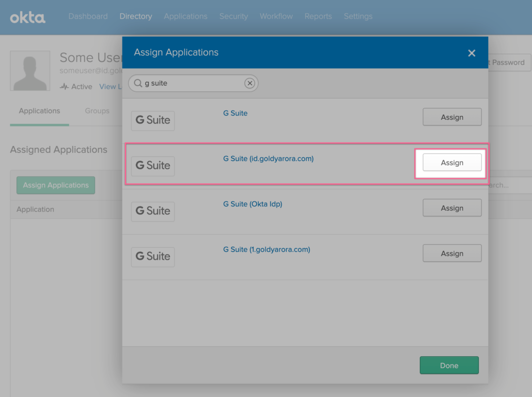Assign G Suite (id.goldyarora.com)
Screen dimensions: 532x397
click(452, 163)
